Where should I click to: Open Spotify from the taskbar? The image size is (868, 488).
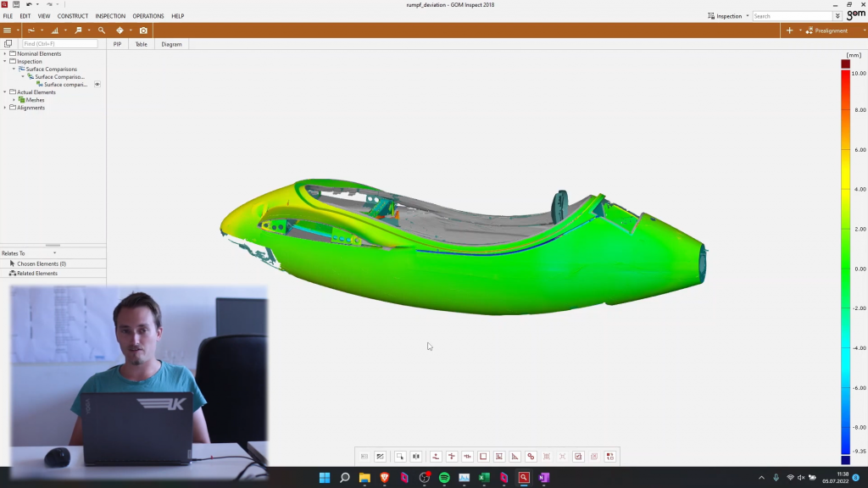444,478
